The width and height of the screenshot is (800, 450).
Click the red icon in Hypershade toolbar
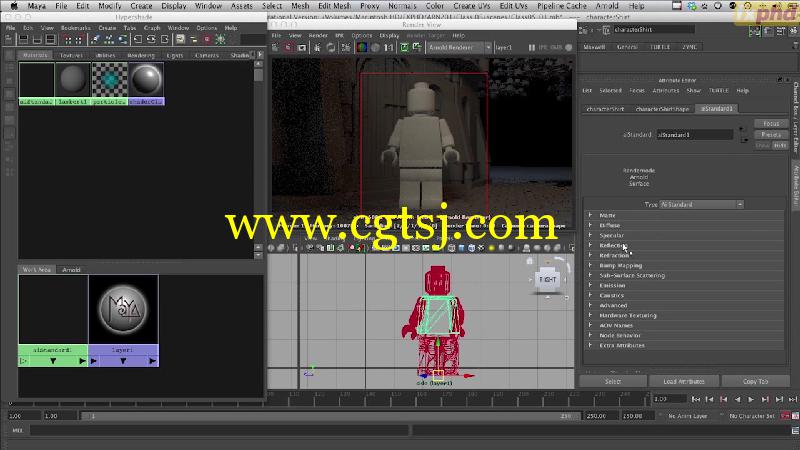click(x=207, y=39)
